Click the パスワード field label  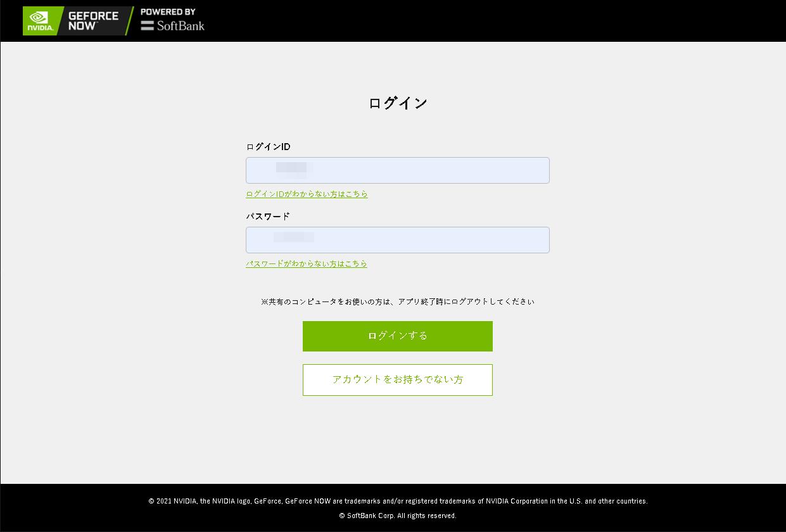(268, 216)
